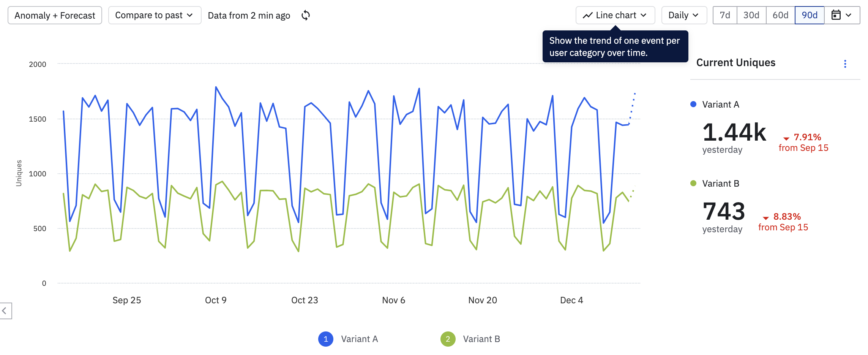The image size is (868, 355).
Task: Click the line chart trend icon
Action: (x=588, y=15)
